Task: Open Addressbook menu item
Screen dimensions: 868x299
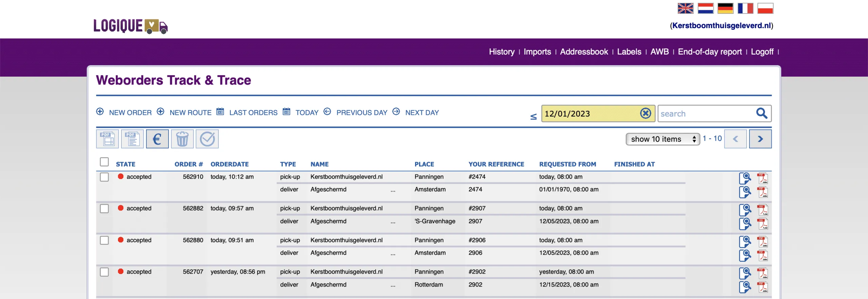Action: 584,52
